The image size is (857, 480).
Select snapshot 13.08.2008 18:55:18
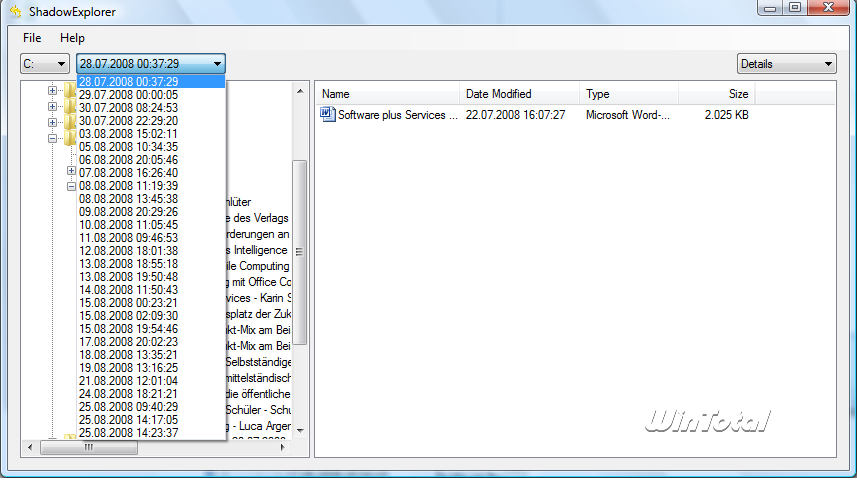[151, 264]
